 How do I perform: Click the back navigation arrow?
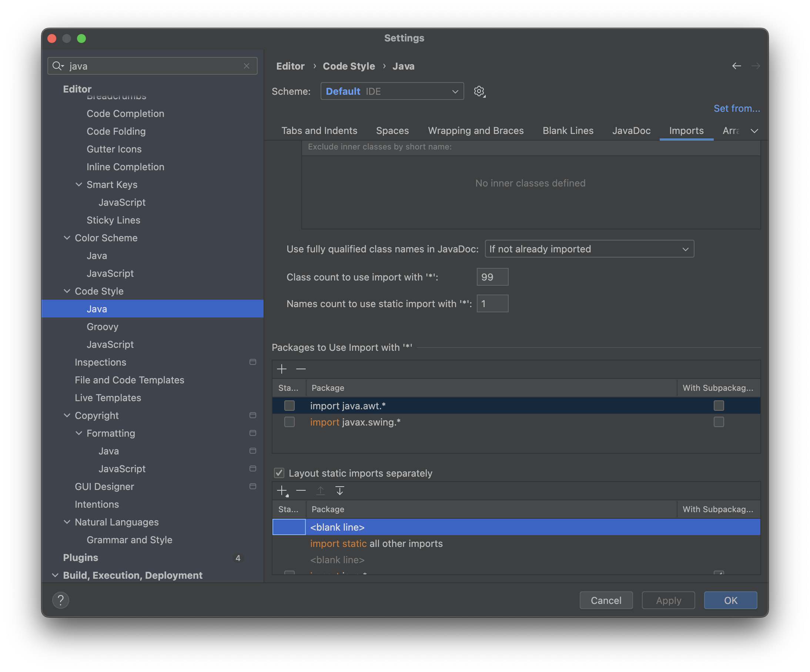(736, 66)
